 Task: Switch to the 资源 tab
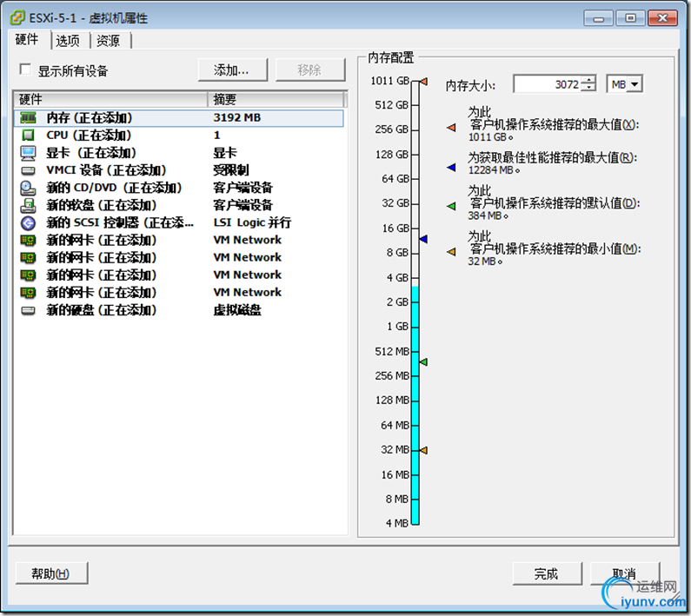(x=108, y=41)
